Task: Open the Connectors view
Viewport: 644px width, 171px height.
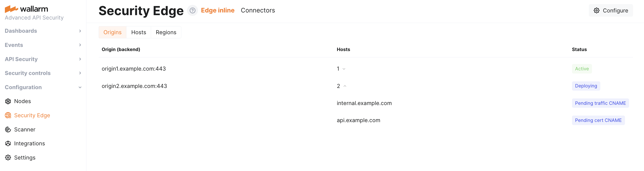Action: (x=258, y=11)
